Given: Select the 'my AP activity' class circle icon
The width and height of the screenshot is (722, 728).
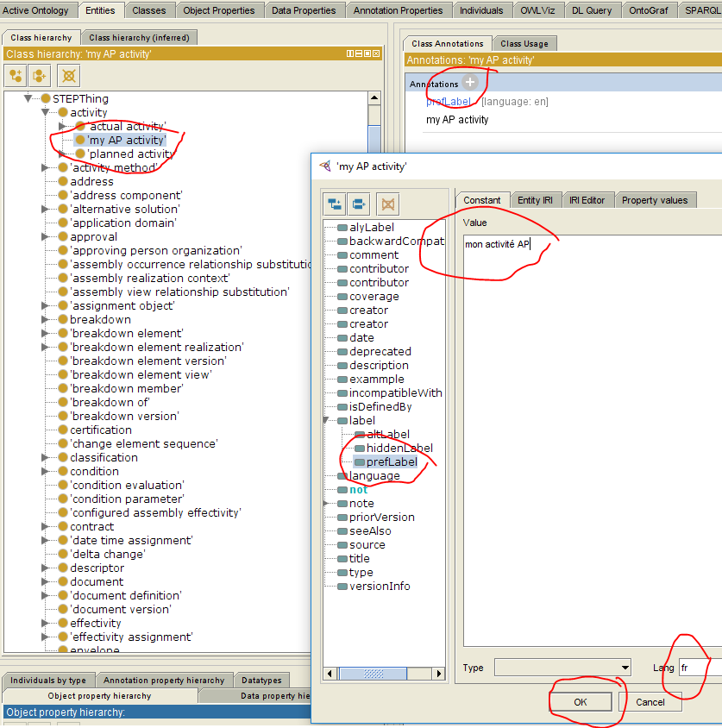Looking at the screenshot, I should [80, 140].
